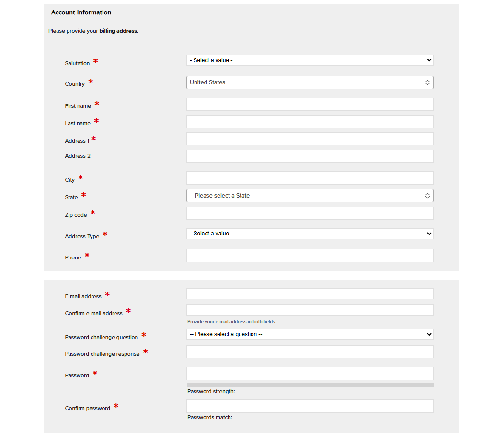504x433 pixels.
Task: Click into the Last name field
Action: click(309, 121)
